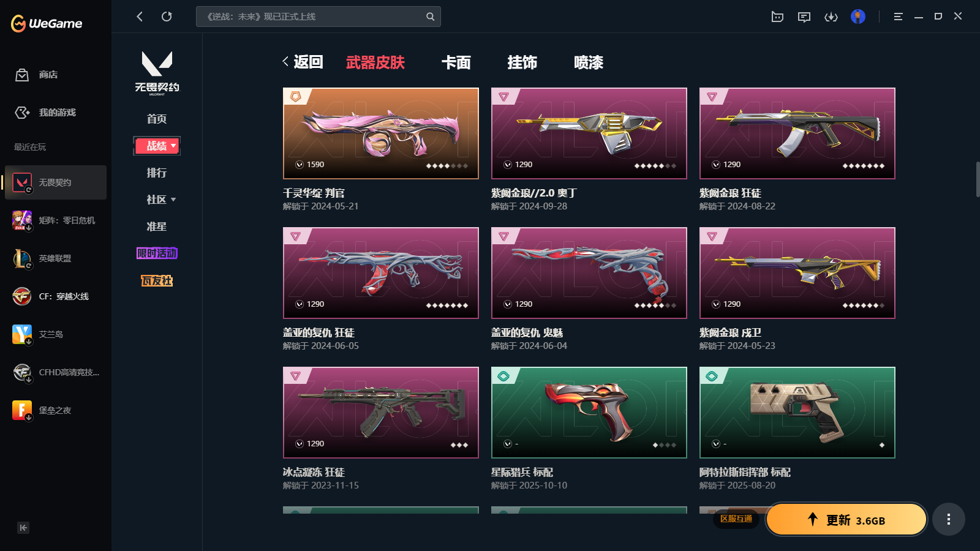Collapse the sidebar with bottom-left arrow icon

click(23, 528)
